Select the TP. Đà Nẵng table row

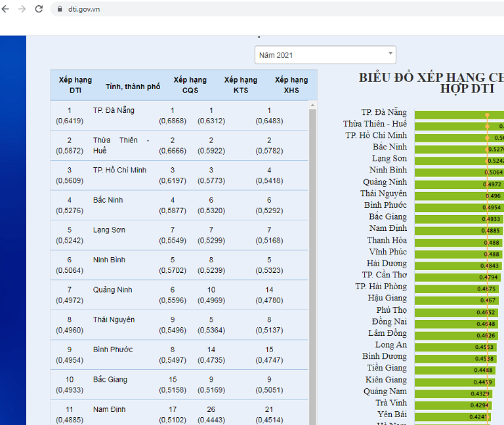coord(178,115)
